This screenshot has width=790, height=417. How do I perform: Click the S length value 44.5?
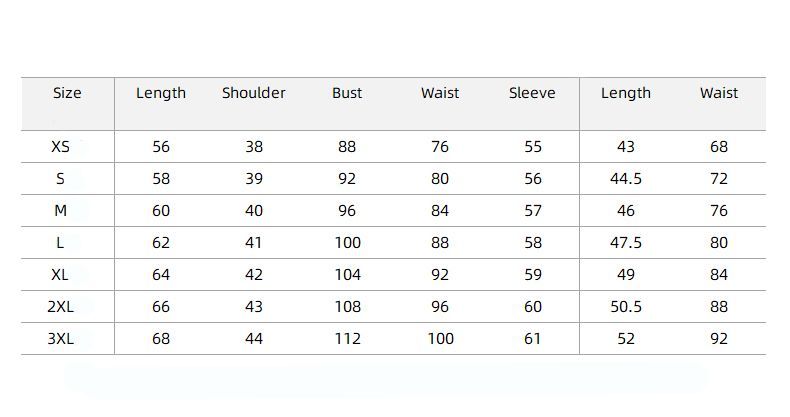pyautogui.click(x=626, y=179)
